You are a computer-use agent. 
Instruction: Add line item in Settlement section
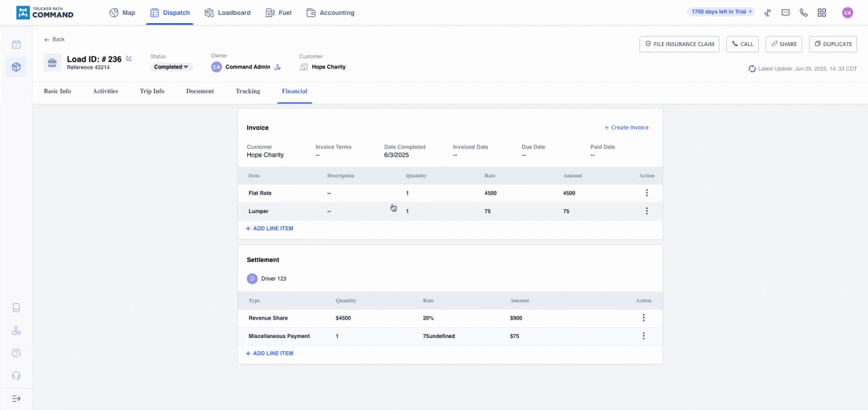point(269,354)
